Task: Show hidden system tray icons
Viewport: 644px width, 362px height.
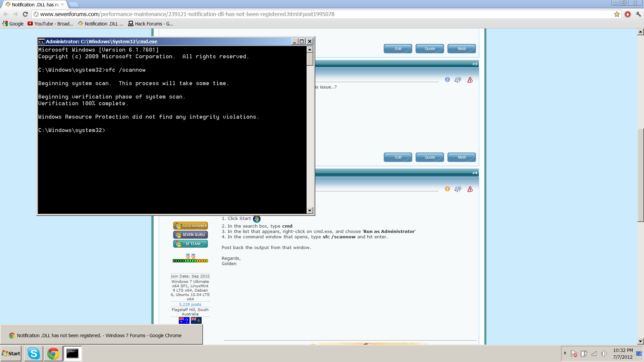Action: click(565, 353)
